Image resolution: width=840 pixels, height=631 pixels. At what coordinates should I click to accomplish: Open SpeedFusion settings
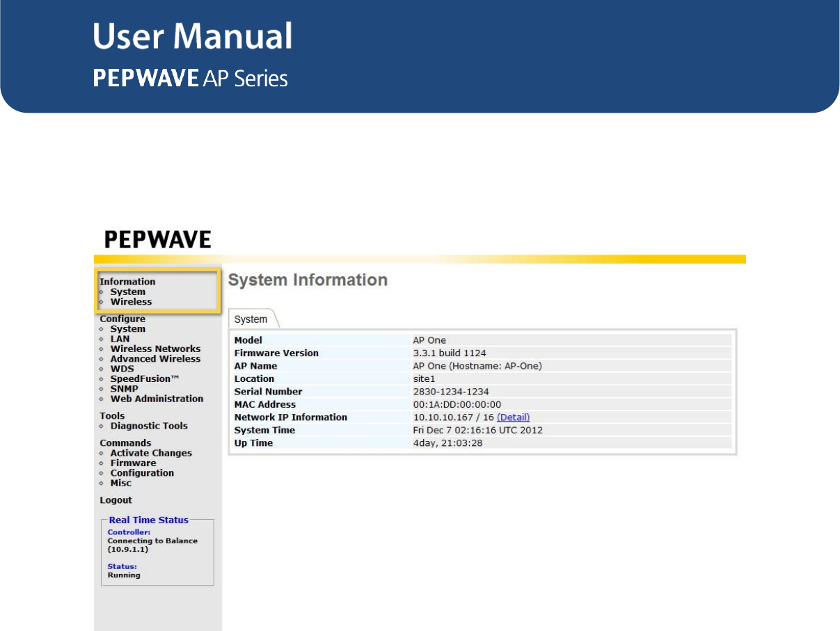pyautogui.click(x=145, y=379)
